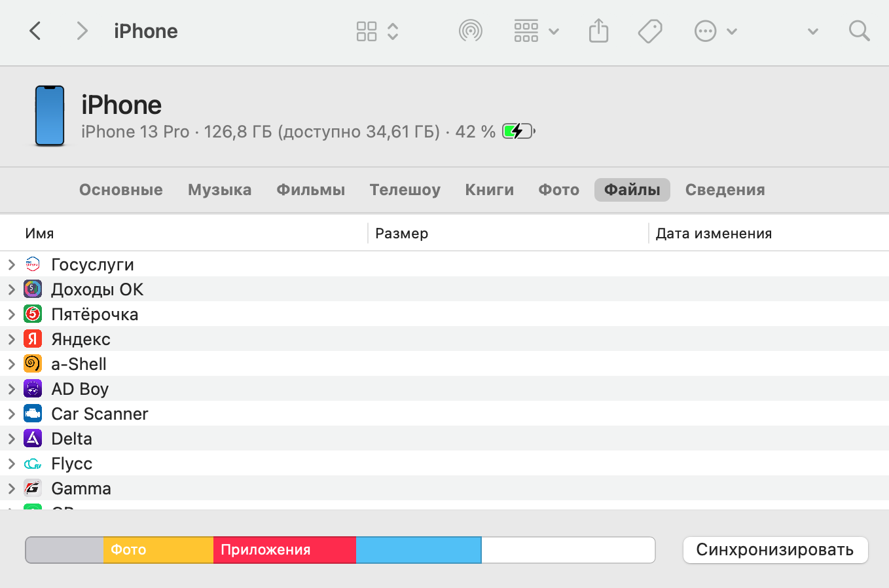
Task: Click the Синхронизировать button
Action: click(x=775, y=550)
